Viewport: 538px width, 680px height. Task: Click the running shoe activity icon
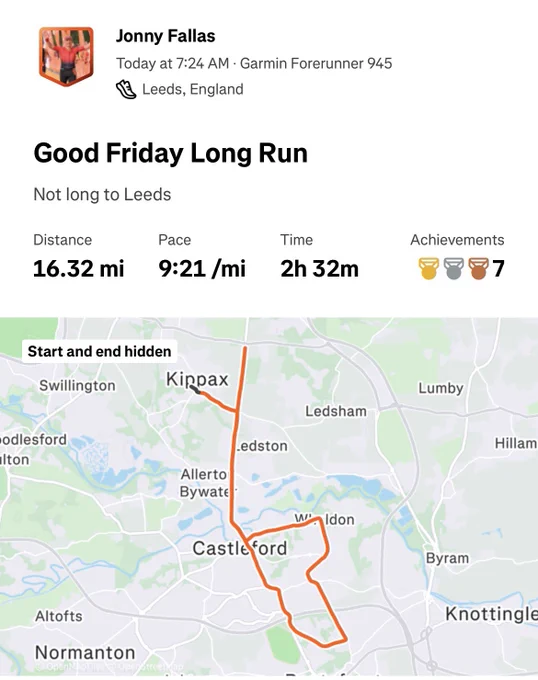point(126,89)
